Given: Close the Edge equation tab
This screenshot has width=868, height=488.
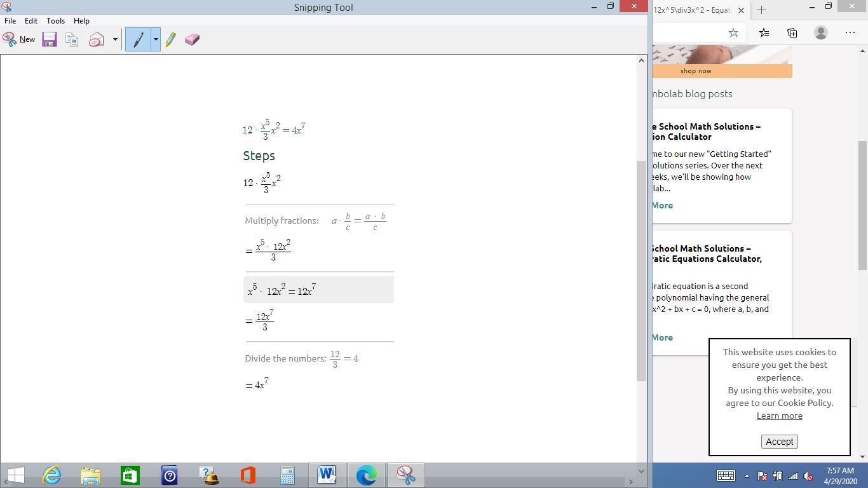Looking at the screenshot, I should pos(741,10).
